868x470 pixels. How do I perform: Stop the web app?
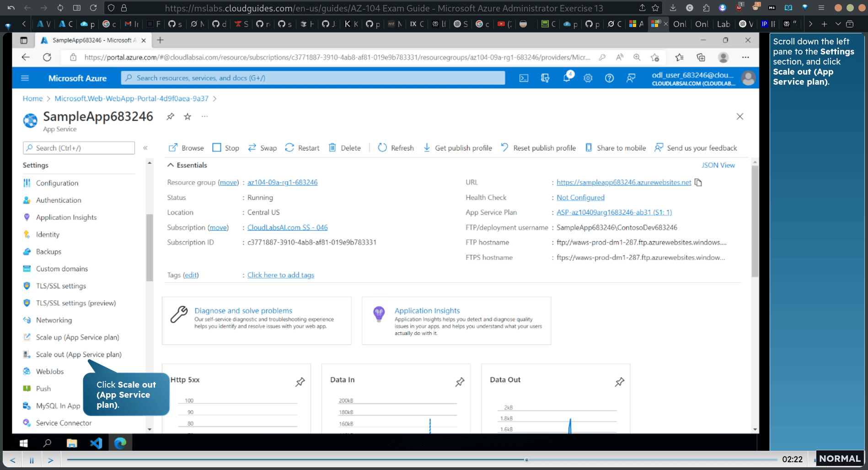226,148
